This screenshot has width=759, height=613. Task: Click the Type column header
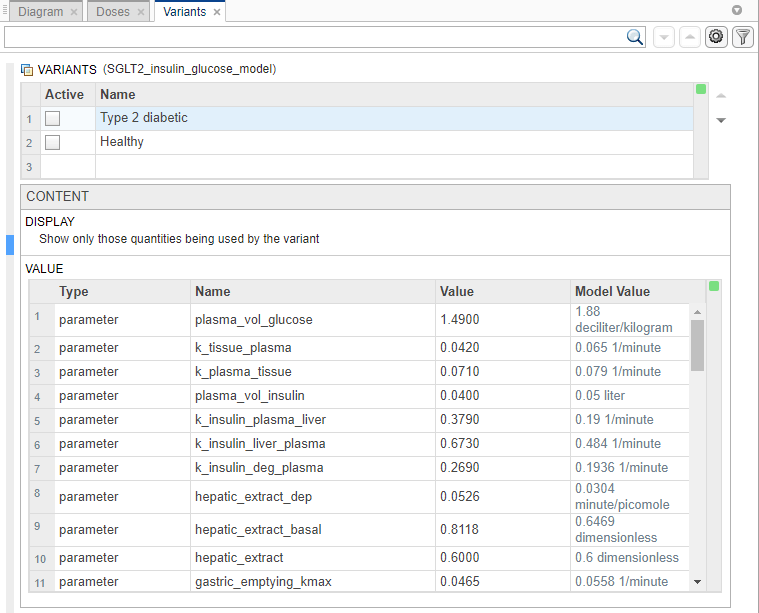pyautogui.click(x=74, y=292)
